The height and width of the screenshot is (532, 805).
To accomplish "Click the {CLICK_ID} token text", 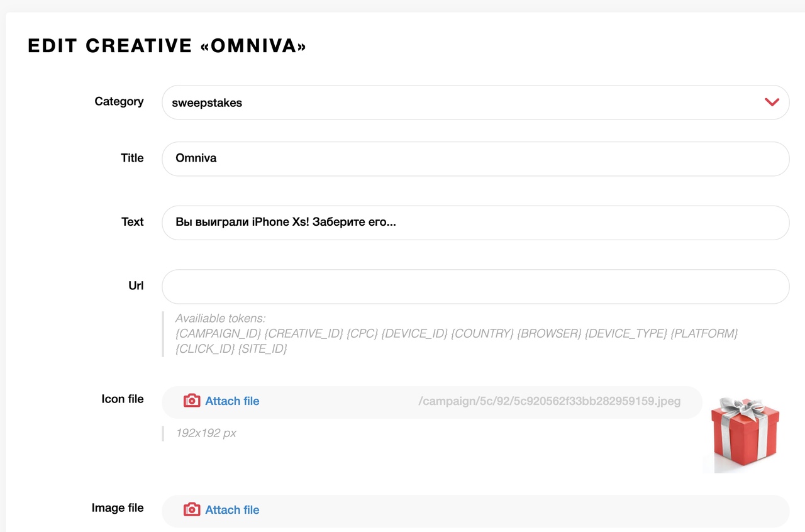I will [x=205, y=348].
